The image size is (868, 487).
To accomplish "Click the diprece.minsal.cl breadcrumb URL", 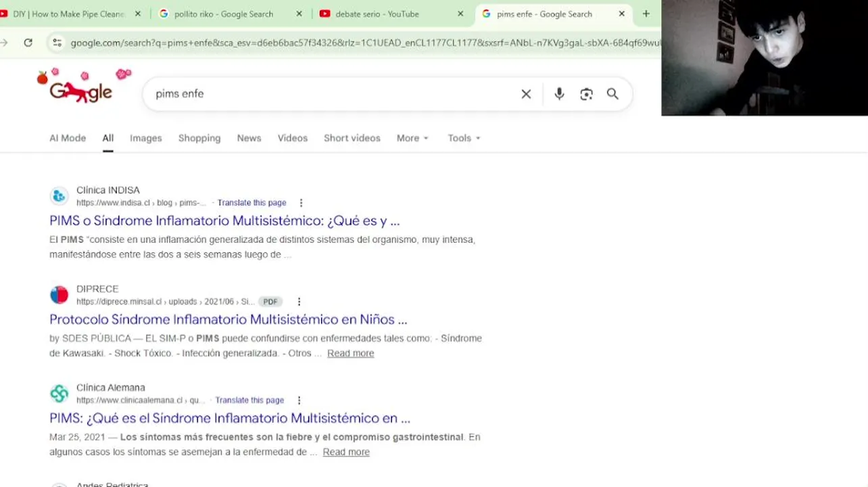I will [x=166, y=302].
